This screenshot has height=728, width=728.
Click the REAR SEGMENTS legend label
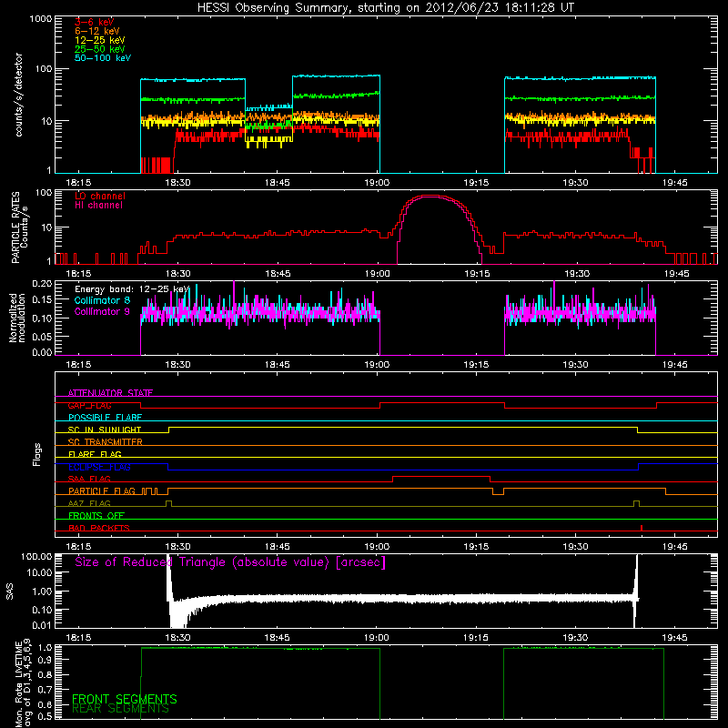[120, 709]
